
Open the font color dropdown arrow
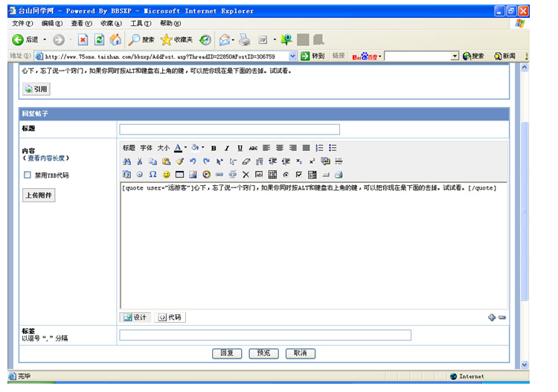click(x=185, y=148)
